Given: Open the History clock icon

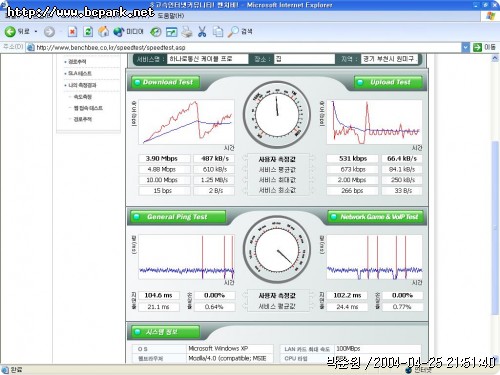Looking at the screenshot, I should pyautogui.click(x=156, y=32).
